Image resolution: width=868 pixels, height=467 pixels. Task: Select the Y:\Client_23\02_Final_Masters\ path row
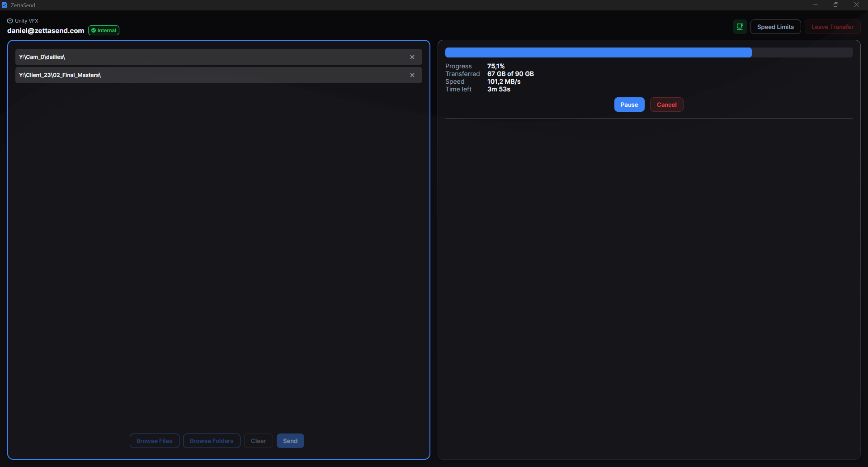[x=219, y=75]
